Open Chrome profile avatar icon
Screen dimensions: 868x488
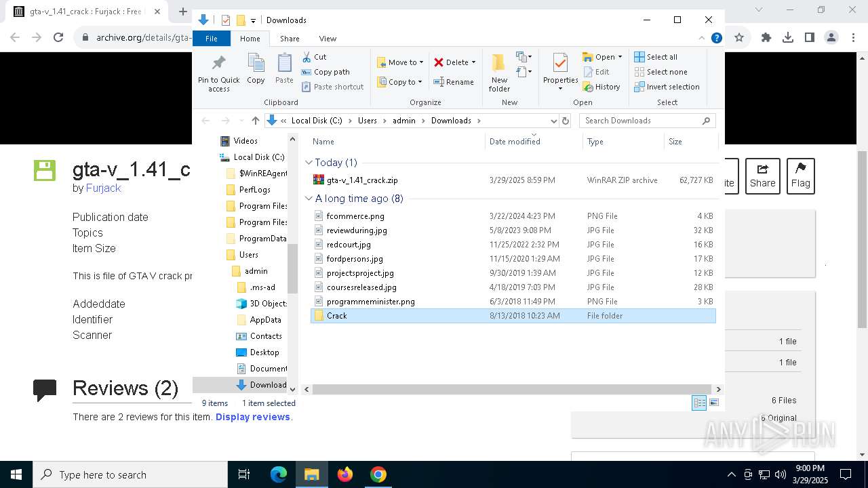[x=831, y=38]
